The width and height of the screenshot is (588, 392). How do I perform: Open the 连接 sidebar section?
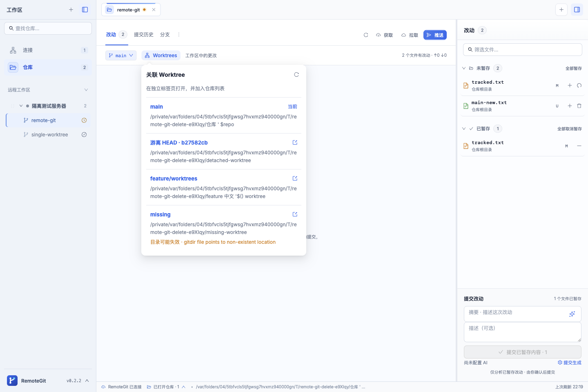(x=48, y=50)
